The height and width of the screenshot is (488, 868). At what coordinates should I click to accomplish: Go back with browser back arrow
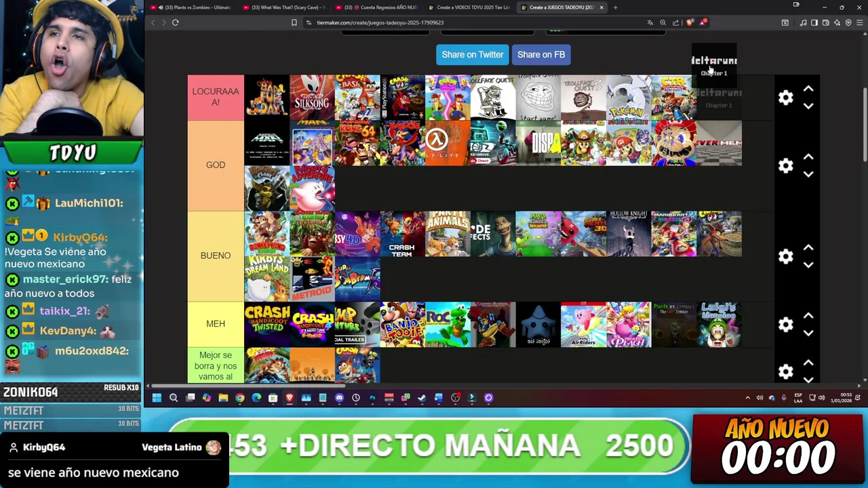point(153,22)
